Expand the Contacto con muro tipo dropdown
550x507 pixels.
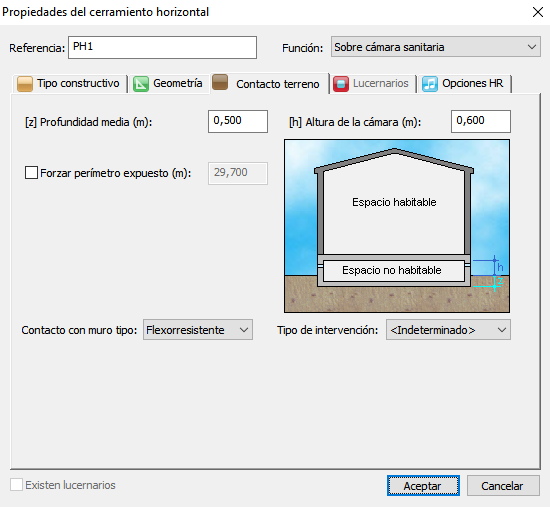(x=198, y=330)
